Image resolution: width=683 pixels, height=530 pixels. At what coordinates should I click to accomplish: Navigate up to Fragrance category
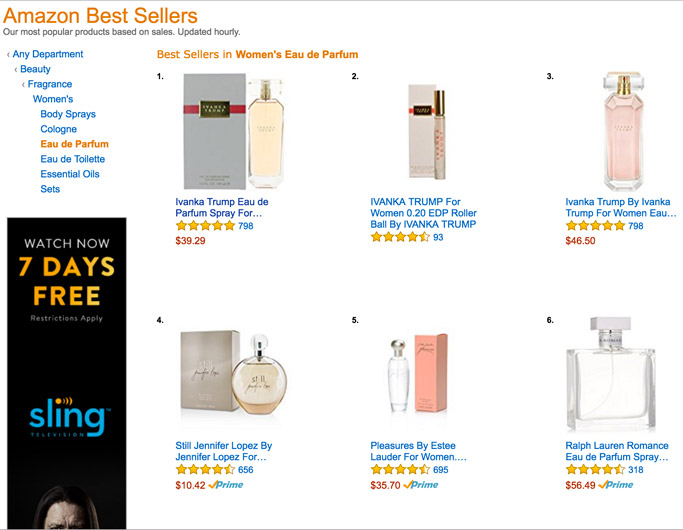click(50, 84)
